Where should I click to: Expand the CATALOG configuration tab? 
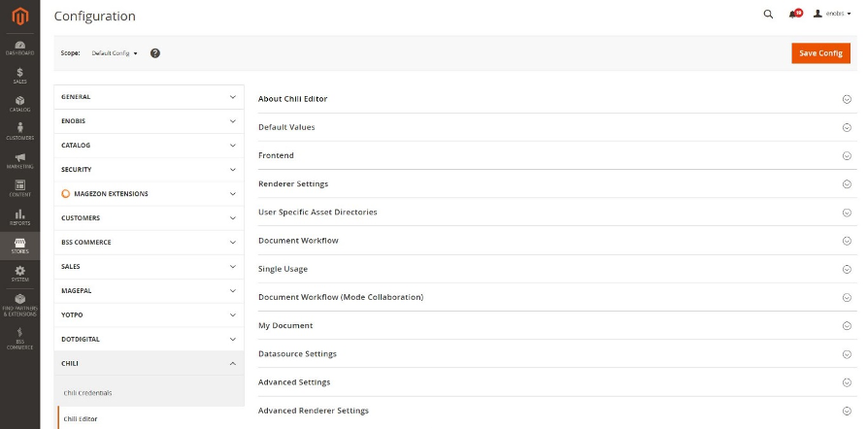click(149, 146)
